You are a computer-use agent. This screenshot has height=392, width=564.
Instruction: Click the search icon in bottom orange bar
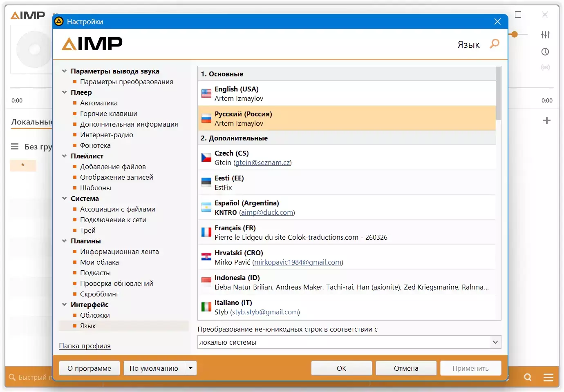click(528, 377)
